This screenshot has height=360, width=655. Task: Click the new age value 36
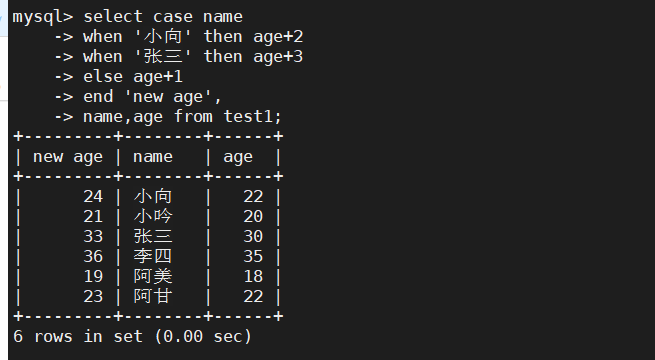[93, 256]
